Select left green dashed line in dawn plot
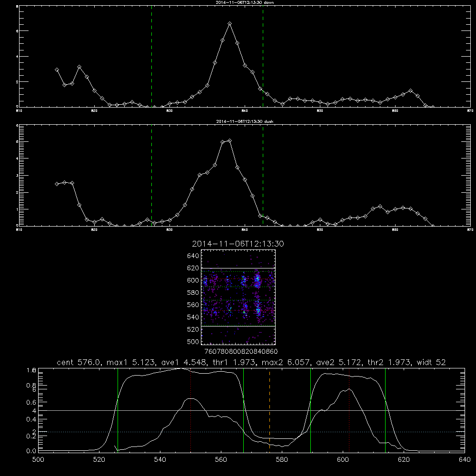This screenshot has height=476, width=476. click(151, 56)
